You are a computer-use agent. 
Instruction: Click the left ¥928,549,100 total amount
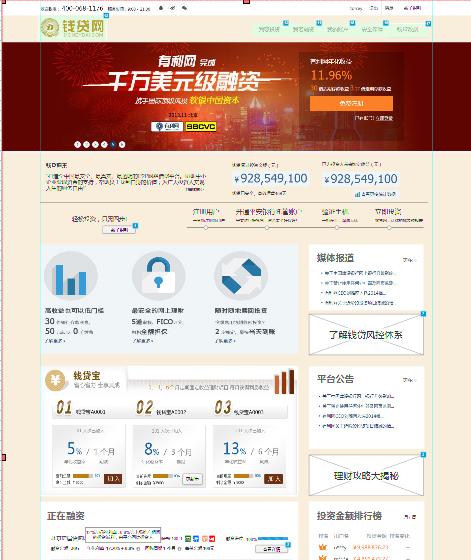pos(271,179)
